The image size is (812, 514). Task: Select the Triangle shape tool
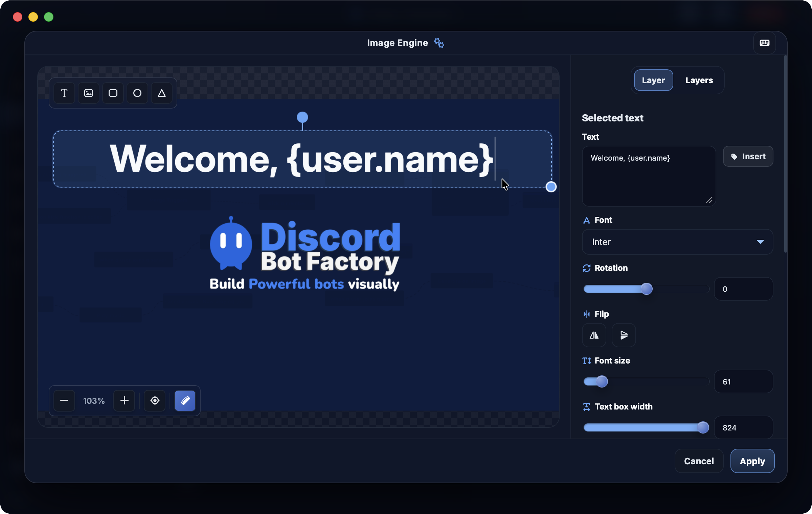[162, 93]
